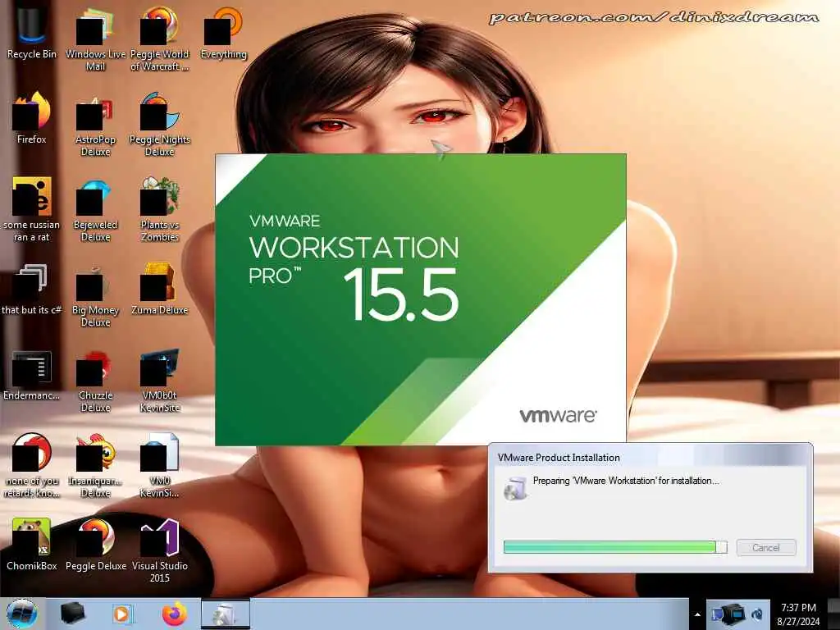Click the 'Preparing VMware Workstation for installation' text
This screenshot has height=630, width=840.
(626, 481)
